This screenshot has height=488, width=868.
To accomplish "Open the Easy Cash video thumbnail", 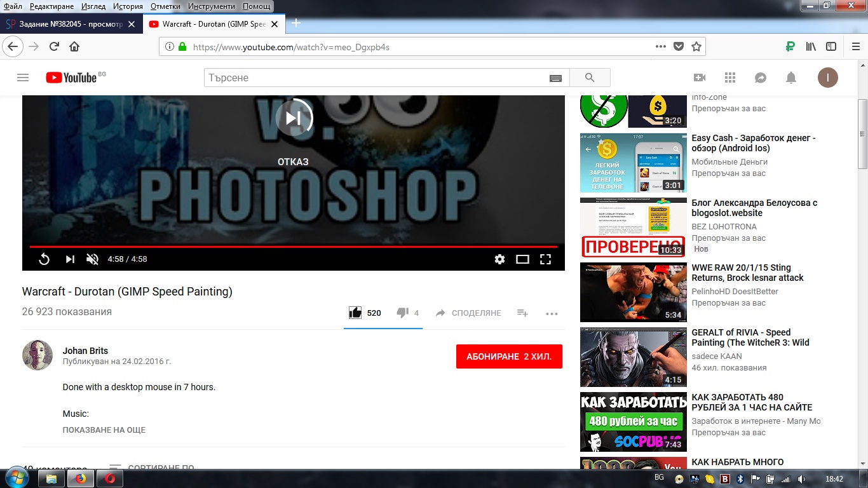I will (634, 163).
